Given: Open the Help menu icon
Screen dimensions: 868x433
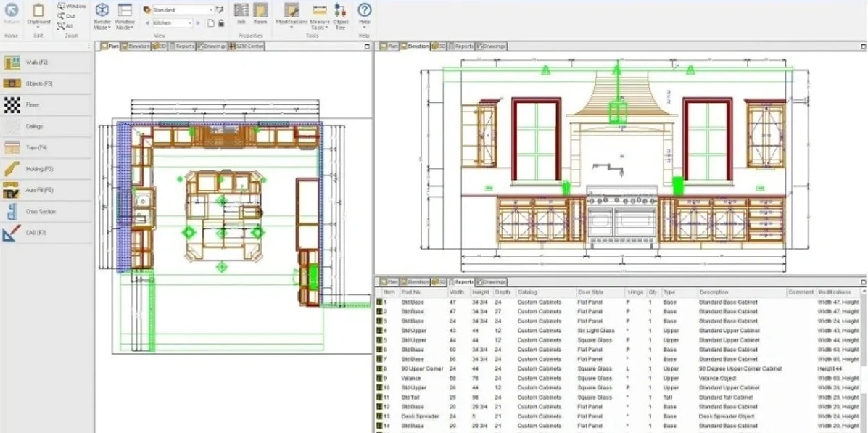Looking at the screenshot, I should pyautogui.click(x=364, y=10).
